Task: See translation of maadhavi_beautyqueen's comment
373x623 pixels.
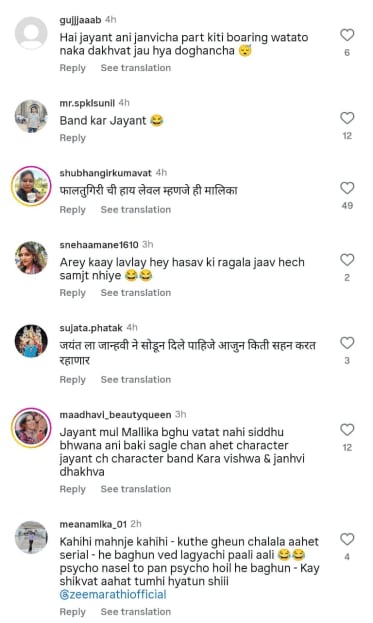Action: (135, 489)
